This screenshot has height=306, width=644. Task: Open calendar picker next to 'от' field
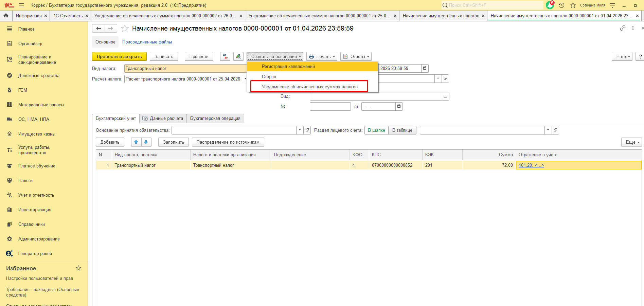tap(399, 106)
